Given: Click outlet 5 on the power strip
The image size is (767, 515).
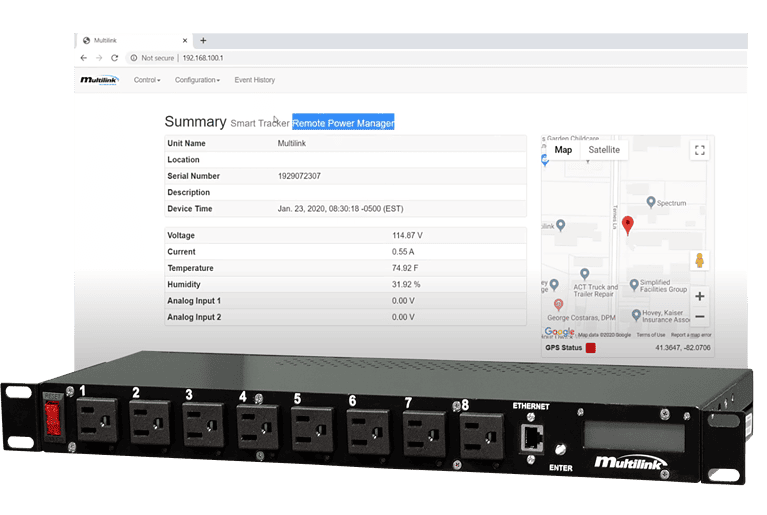Looking at the screenshot, I should coord(312,428).
